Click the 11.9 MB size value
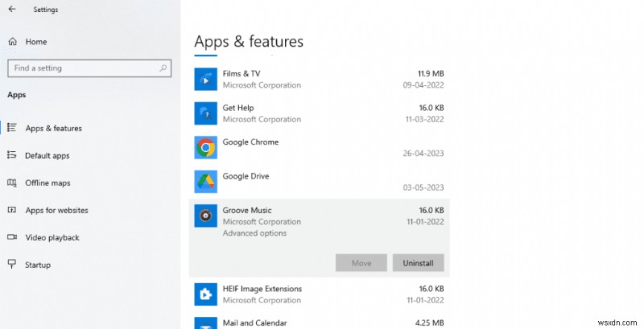The height and width of the screenshot is (329, 644). (431, 73)
